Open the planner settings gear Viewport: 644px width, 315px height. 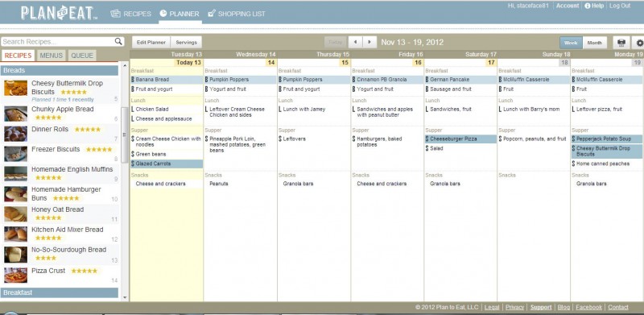click(x=639, y=43)
